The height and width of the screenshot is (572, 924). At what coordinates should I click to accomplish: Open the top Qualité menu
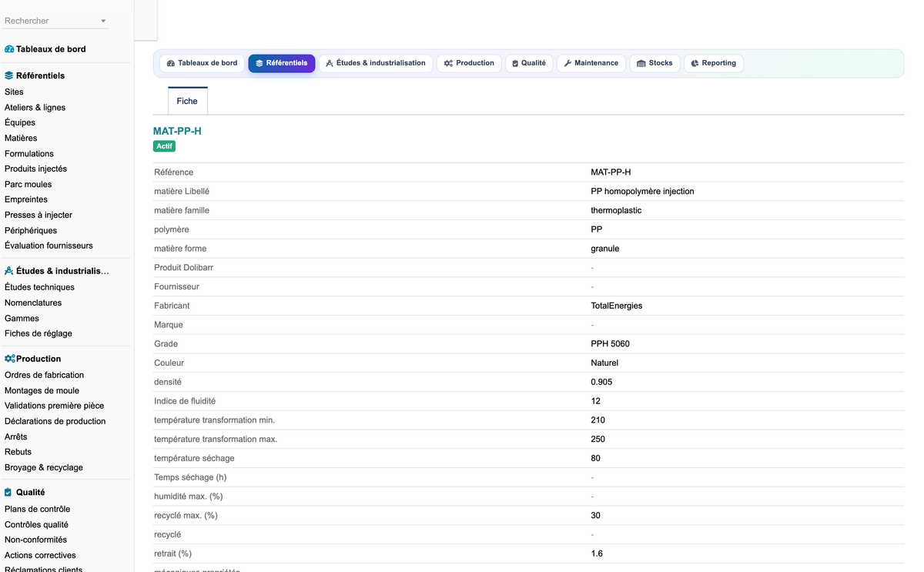[529, 63]
